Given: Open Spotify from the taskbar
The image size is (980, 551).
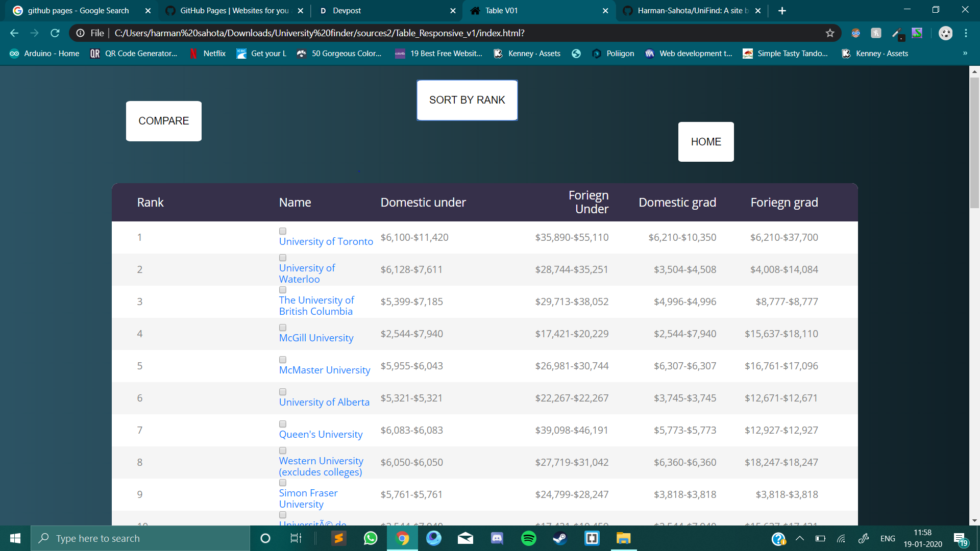Looking at the screenshot, I should pyautogui.click(x=528, y=538).
